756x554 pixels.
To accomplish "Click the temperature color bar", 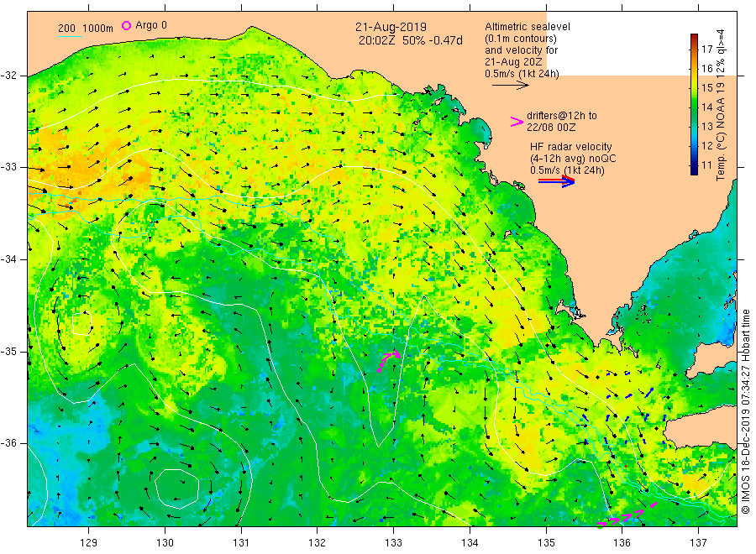I will pyautogui.click(x=694, y=105).
